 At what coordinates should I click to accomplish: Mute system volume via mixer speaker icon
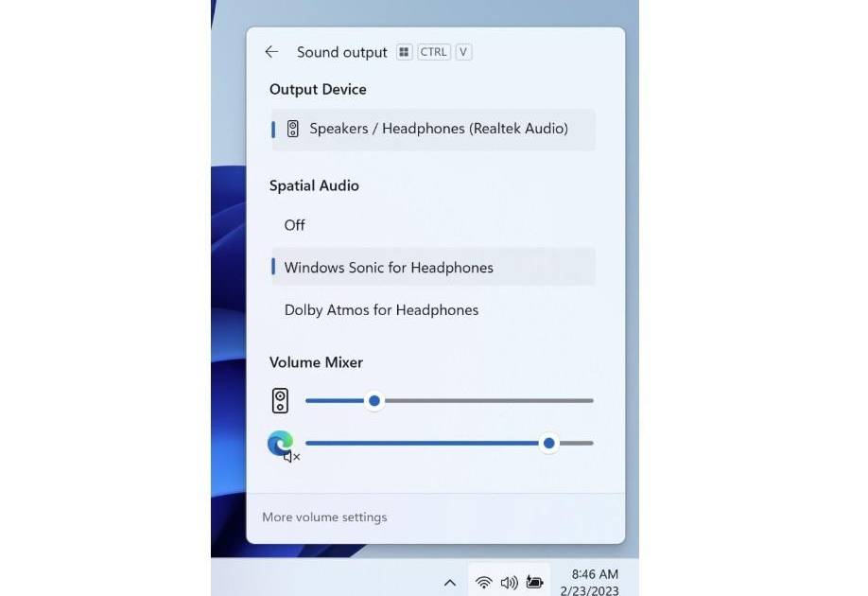pos(280,401)
